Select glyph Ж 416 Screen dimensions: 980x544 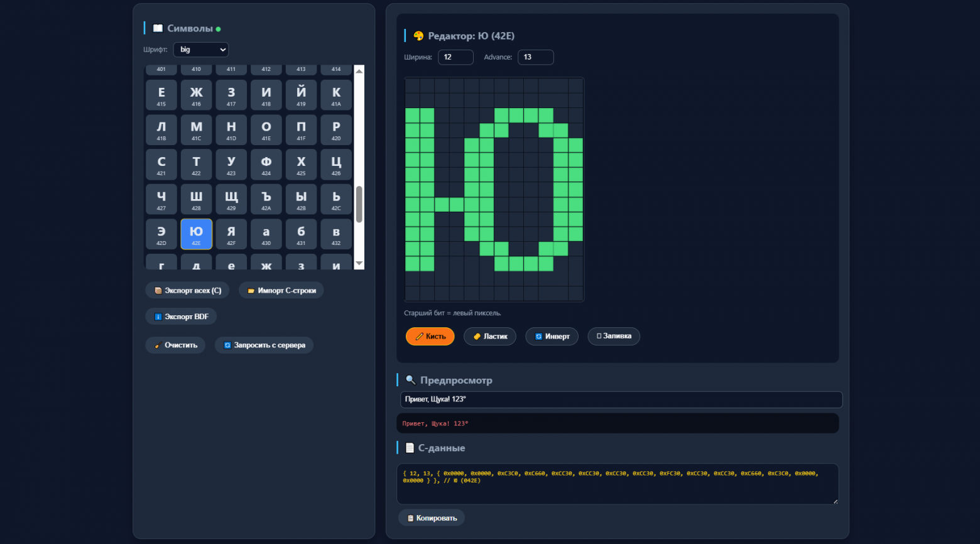pos(197,95)
